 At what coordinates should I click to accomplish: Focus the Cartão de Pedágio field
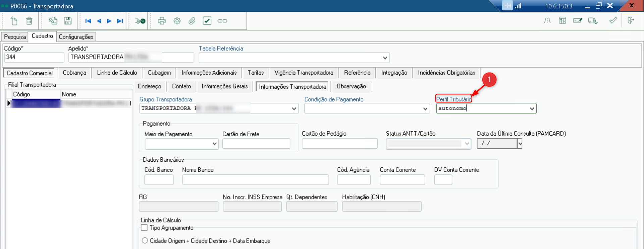340,143
